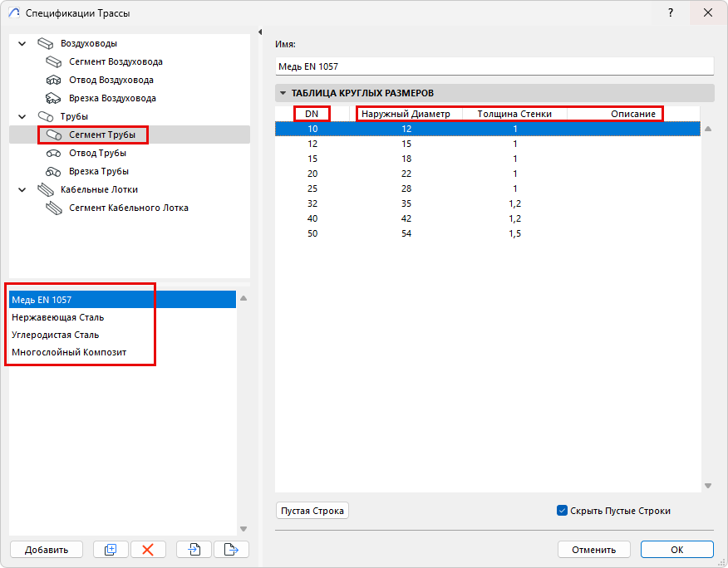Select the DN 12 table row
The height and width of the screenshot is (568, 728).
(488, 144)
